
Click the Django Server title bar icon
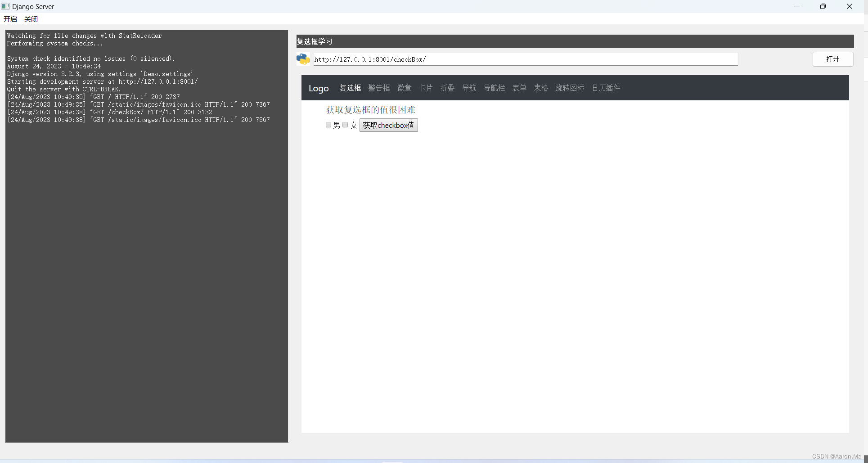click(x=5, y=6)
